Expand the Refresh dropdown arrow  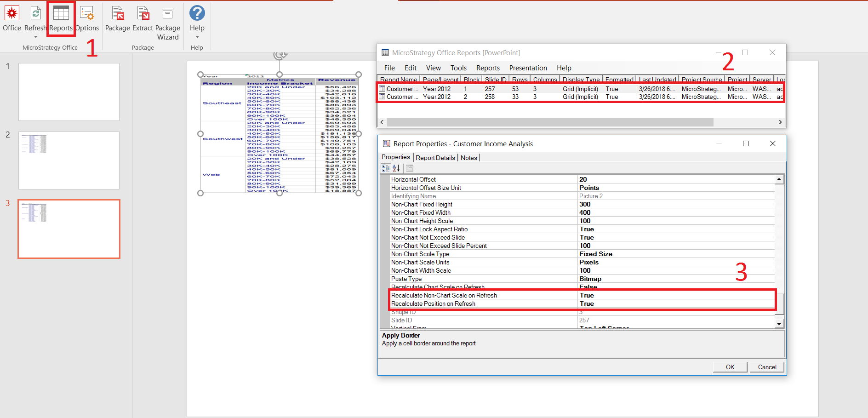[x=35, y=37]
